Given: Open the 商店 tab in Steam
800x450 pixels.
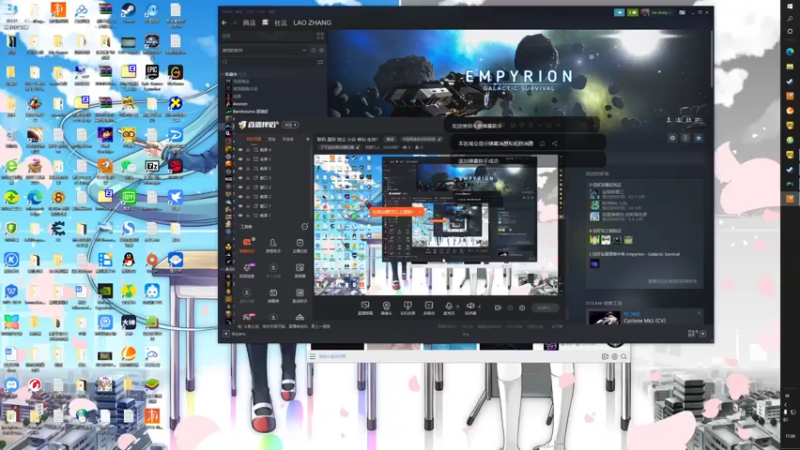Looking at the screenshot, I should point(249,23).
